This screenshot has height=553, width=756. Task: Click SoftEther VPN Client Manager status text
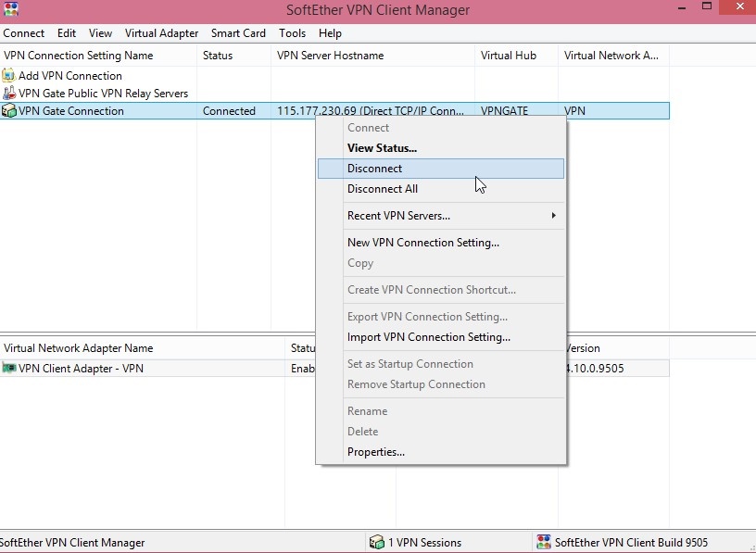coord(72,543)
